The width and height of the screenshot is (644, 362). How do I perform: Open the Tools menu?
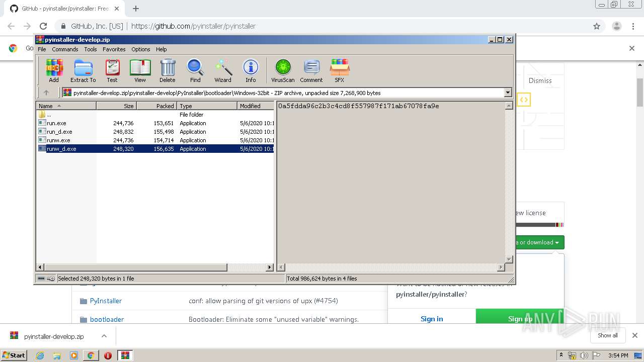pos(91,49)
